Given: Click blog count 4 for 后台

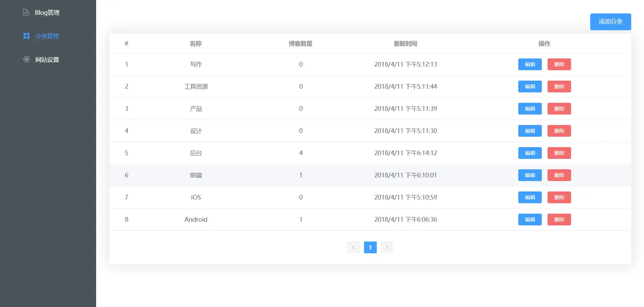Looking at the screenshot, I should pos(301,153).
